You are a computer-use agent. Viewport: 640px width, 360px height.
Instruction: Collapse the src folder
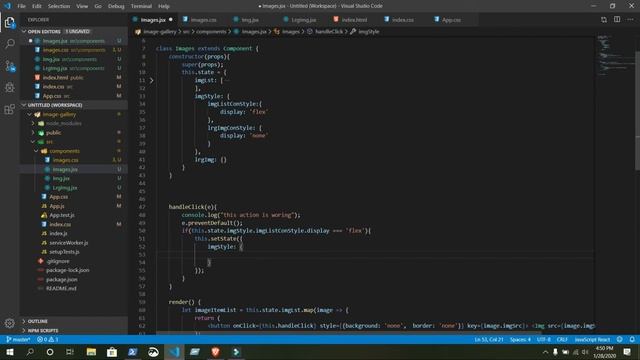[x=33, y=142]
